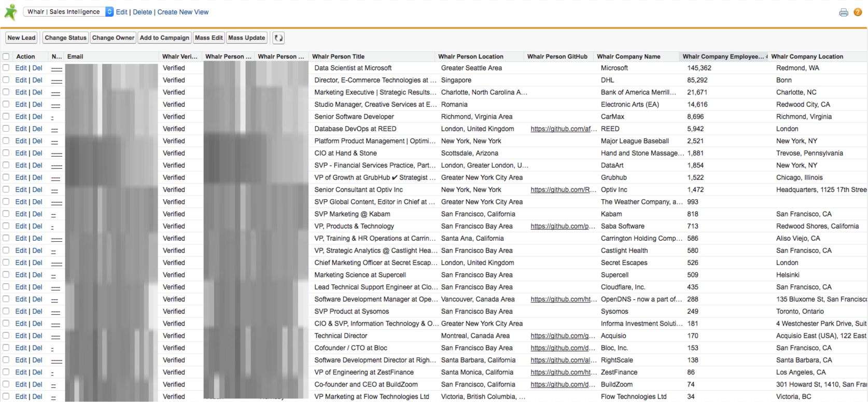Open GitHub link in the OpenDNS row

pos(564,299)
